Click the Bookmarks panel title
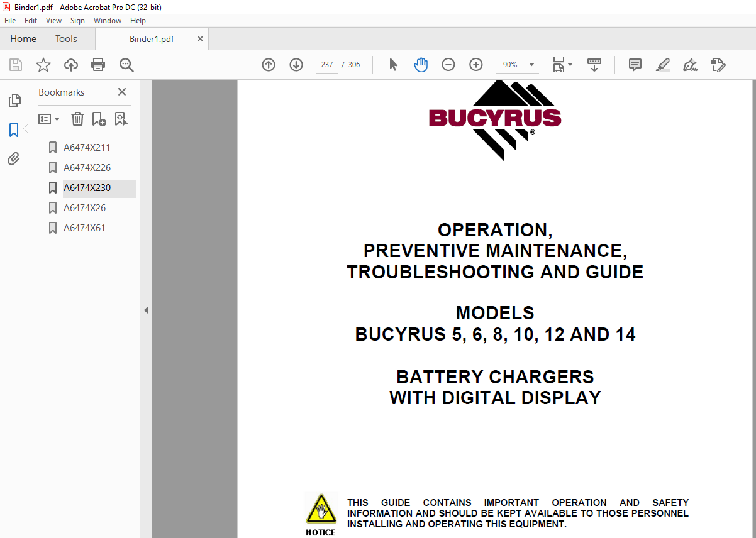Viewport: 756px width, 538px height. [61, 92]
